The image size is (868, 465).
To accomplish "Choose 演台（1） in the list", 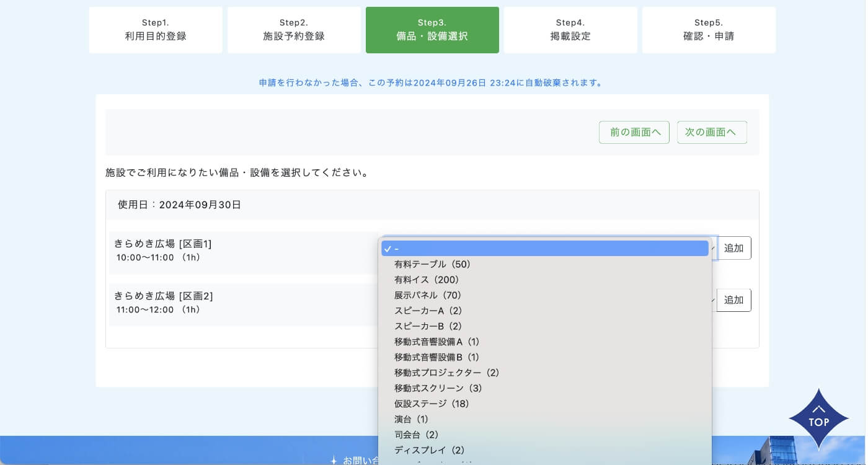I will [412, 419].
